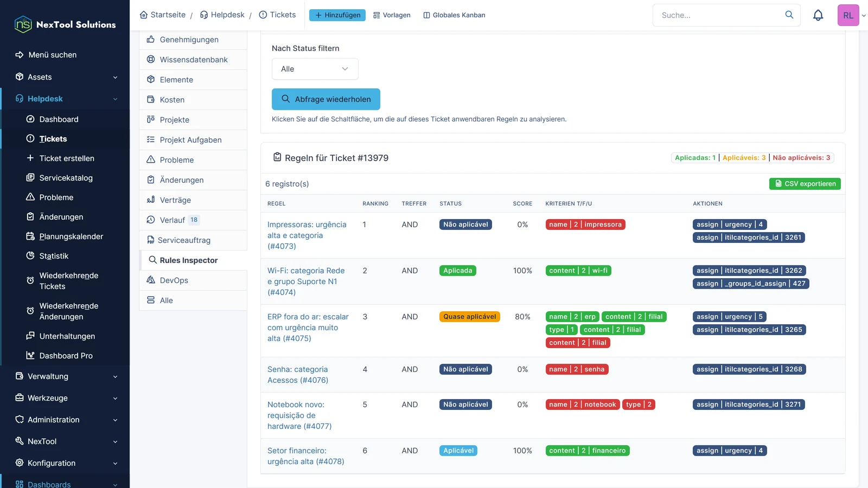Open the RL user avatar menu
The width and height of the screenshot is (868, 488).
(x=848, y=15)
